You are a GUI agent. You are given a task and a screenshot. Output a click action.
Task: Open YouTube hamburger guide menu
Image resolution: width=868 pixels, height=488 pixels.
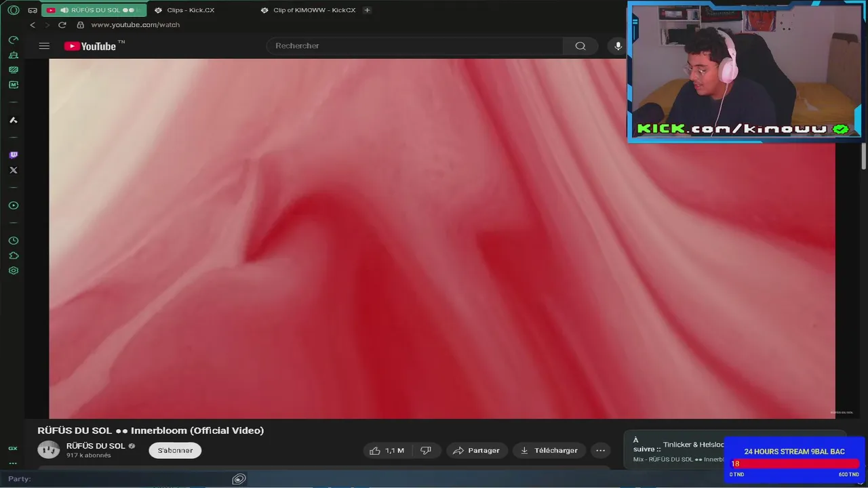click(44, 46)
